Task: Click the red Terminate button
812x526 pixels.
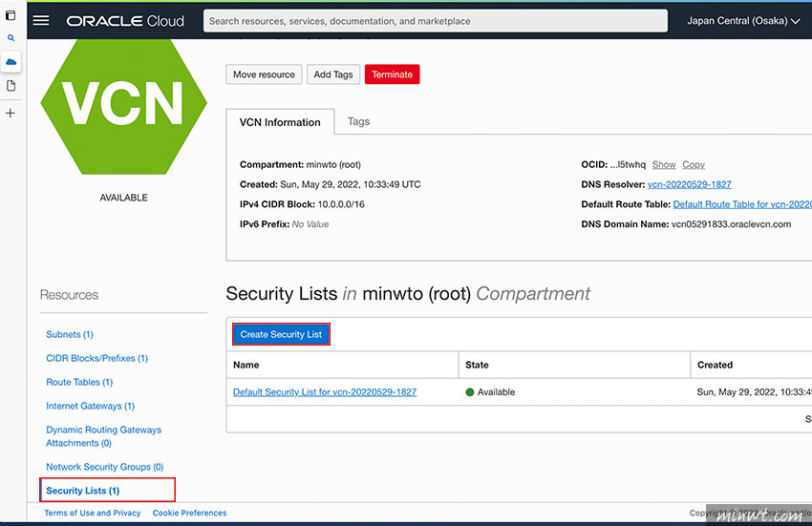Action: tap(392, 74)
